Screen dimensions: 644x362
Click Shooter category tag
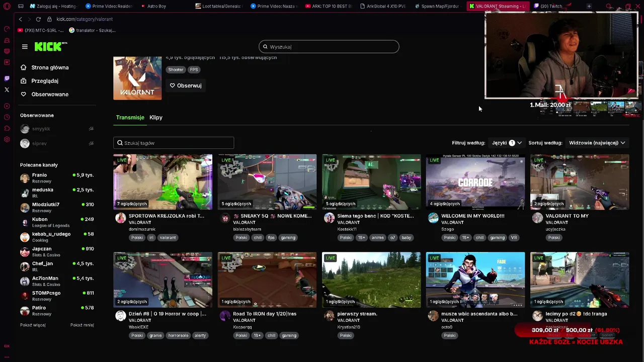(176, 69)
